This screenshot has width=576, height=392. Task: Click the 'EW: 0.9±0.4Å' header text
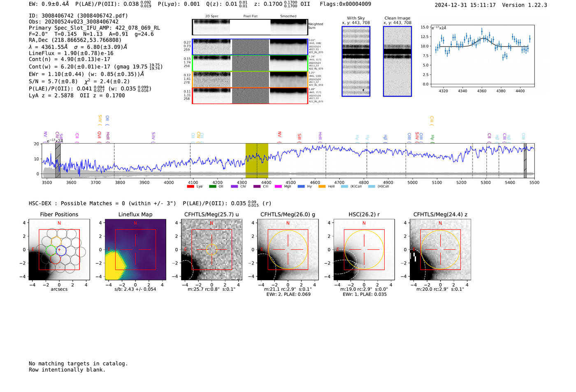tap(49, 4)
